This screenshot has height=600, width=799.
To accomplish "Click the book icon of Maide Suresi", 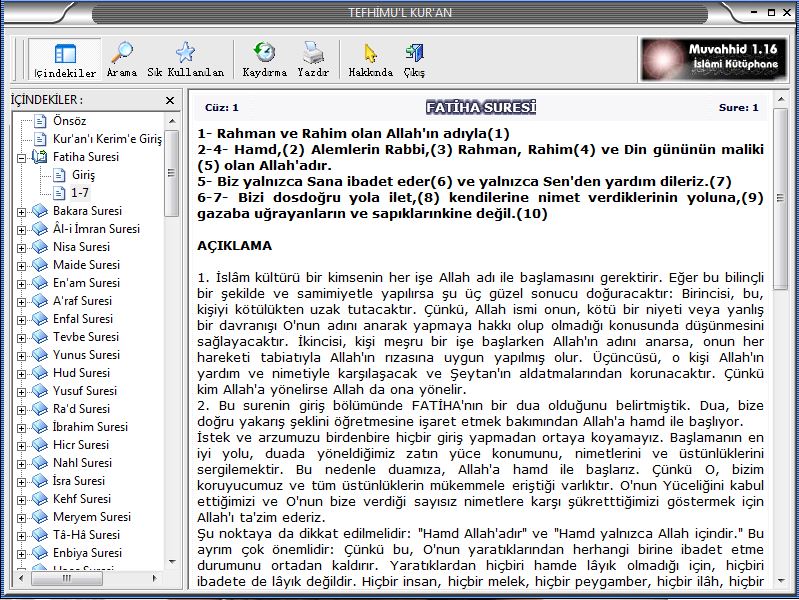I will 40,265.
